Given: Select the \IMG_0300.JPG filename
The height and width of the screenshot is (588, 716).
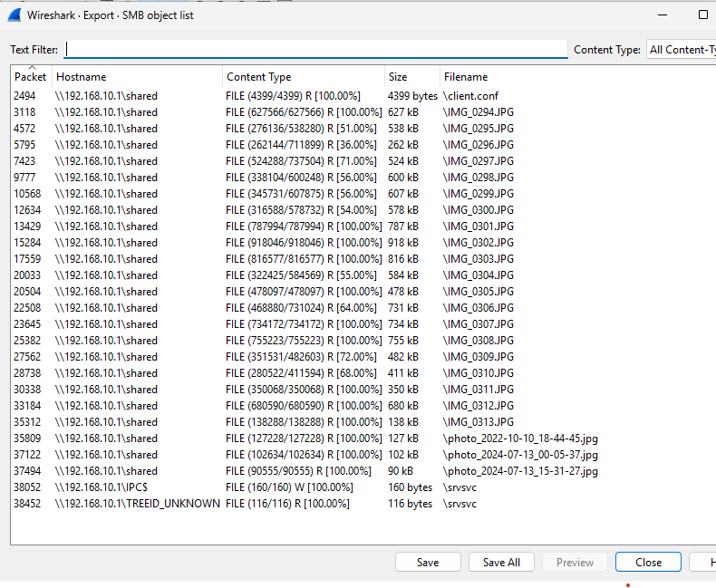Looking at the screenshot, I should (479, 210).
